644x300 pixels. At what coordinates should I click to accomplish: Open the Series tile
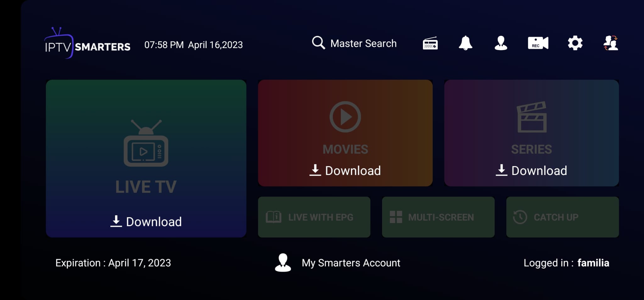pos(531,133)
